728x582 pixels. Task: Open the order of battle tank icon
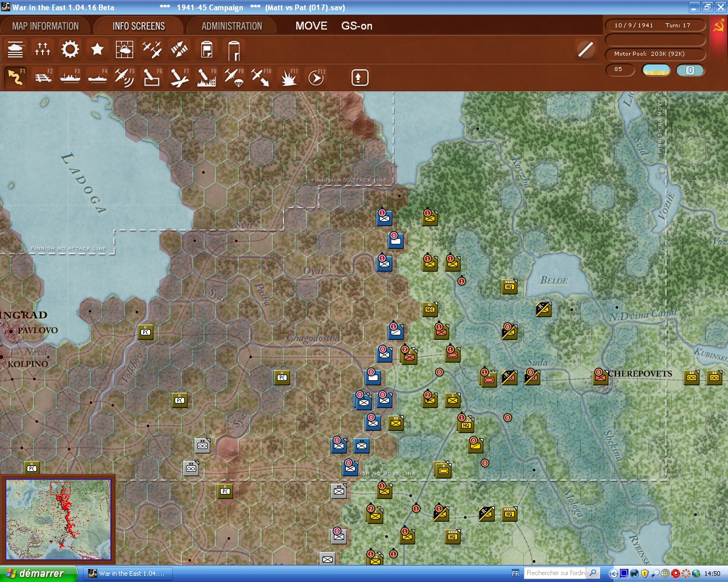click(x=15, y=50)
